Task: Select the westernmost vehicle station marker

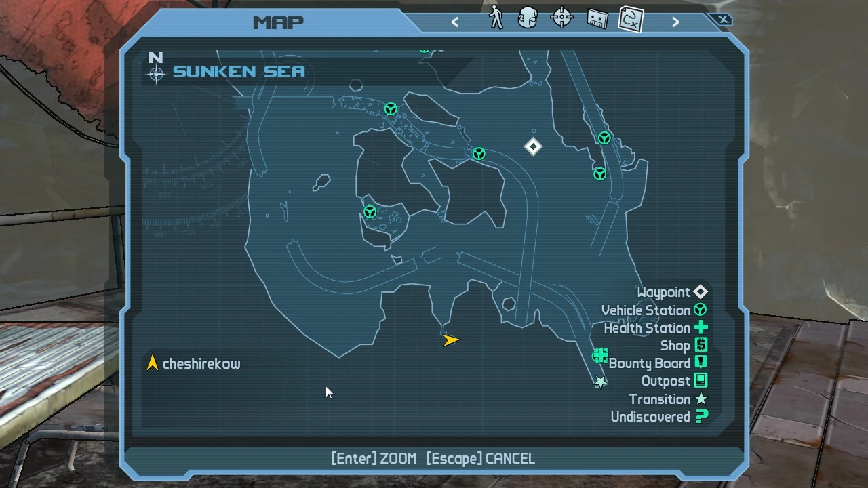Action: point(370,212)
